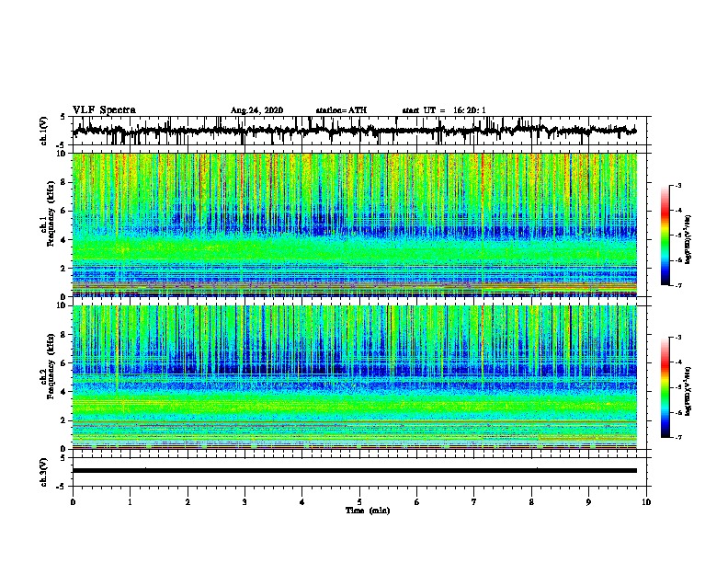Click time-axis tick label "10"
The image size is (728, 563).
click(x=646, y=502)
